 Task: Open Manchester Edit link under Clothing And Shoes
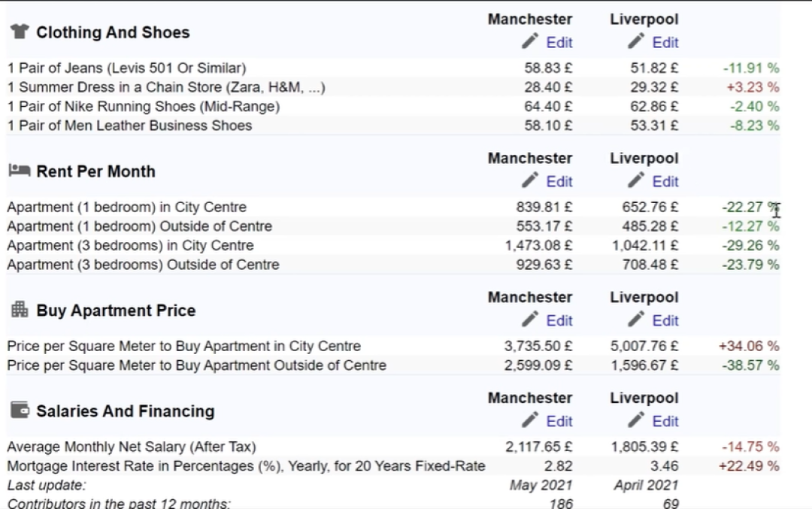tap(559, 43)
